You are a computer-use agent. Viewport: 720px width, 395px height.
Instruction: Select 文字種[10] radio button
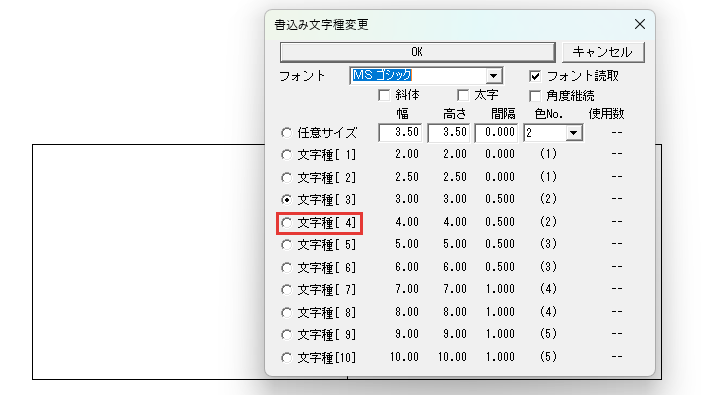(x=287, y=357)
